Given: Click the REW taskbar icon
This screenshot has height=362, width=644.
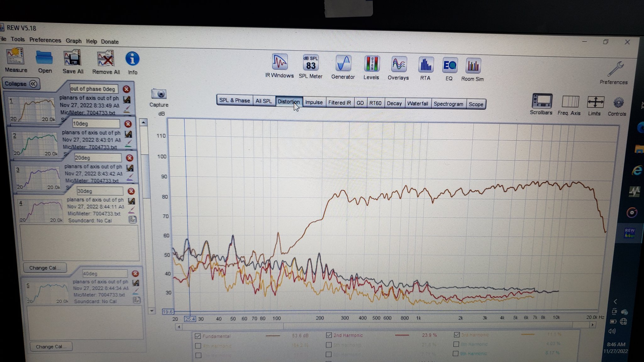Looking at the screenshot, I should pos(629,233).
